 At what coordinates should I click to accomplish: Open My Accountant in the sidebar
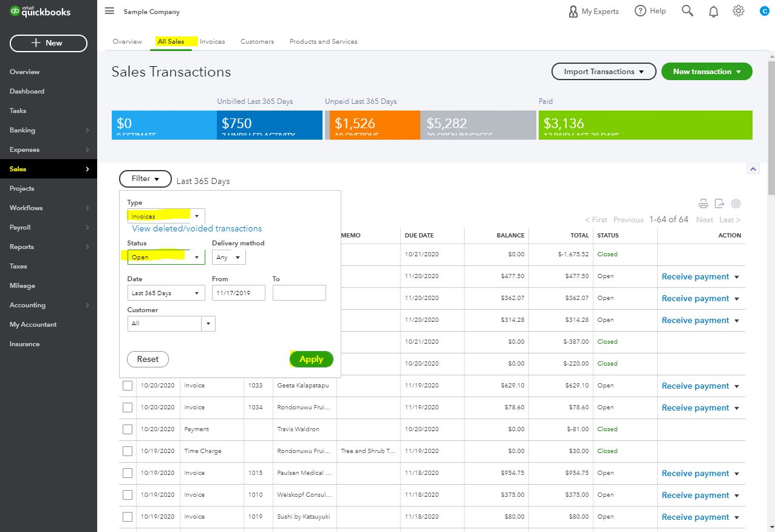click(49, 324)
